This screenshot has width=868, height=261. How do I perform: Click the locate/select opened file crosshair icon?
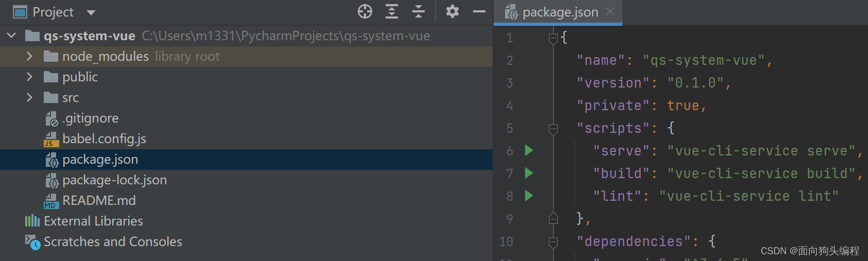tap(365, 11)
